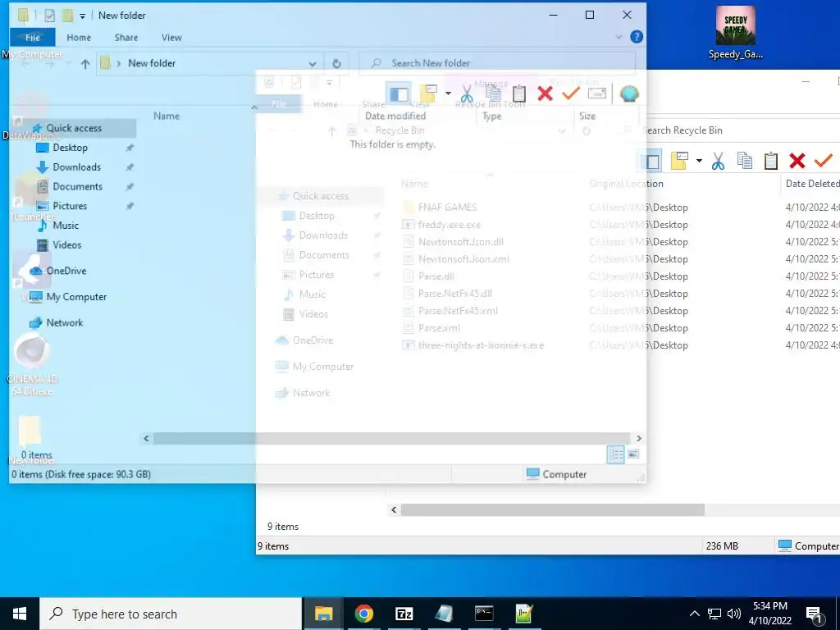Open dropdown arrow beside Folder Options in Recycle Bin
The height and width of the screenshot is (630, 840).
pyautogui.click(x=699, y=161)
